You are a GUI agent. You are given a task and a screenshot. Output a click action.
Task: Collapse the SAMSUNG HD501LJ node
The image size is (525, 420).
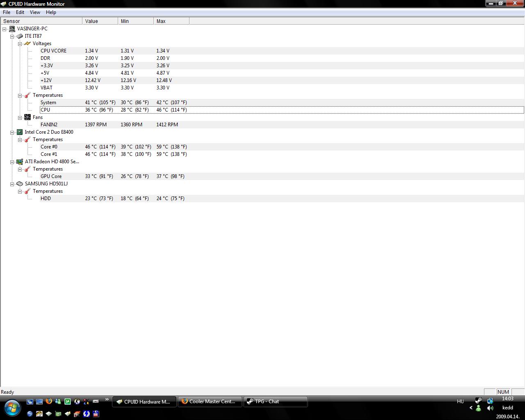[12, 184]
